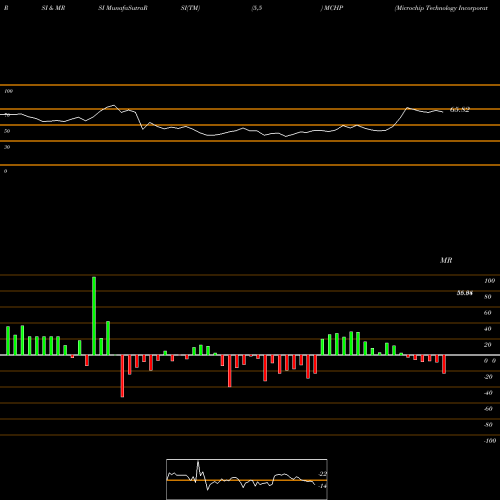Click the '50' RSI axis label
This screenshot has height=500, width=500.
(7, 131)
